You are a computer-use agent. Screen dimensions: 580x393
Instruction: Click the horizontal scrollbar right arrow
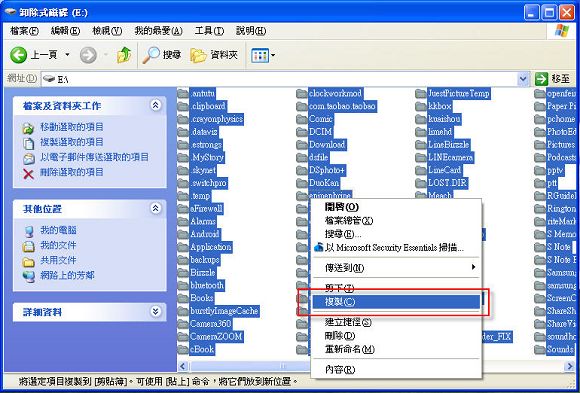click(x=570, y=366)
